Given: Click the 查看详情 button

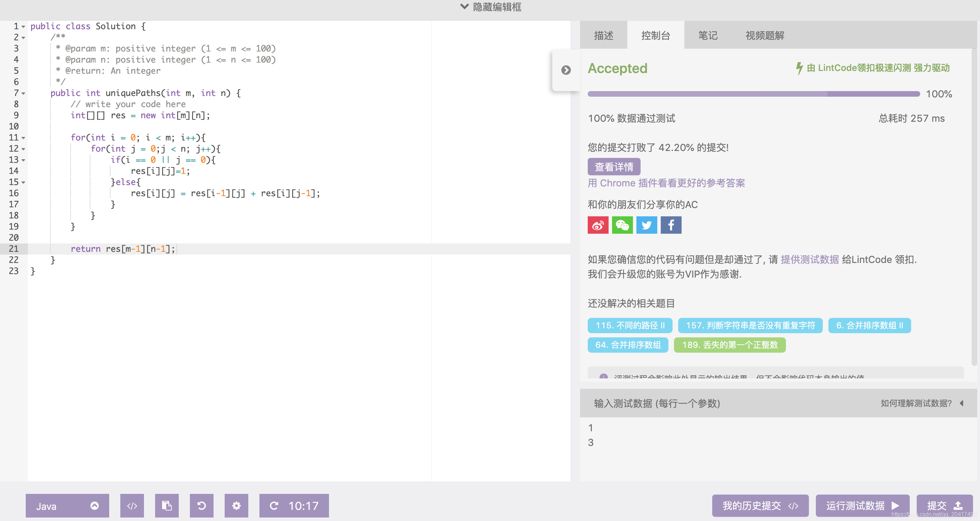Looking at the screenshot, I should tap(614, 167).
